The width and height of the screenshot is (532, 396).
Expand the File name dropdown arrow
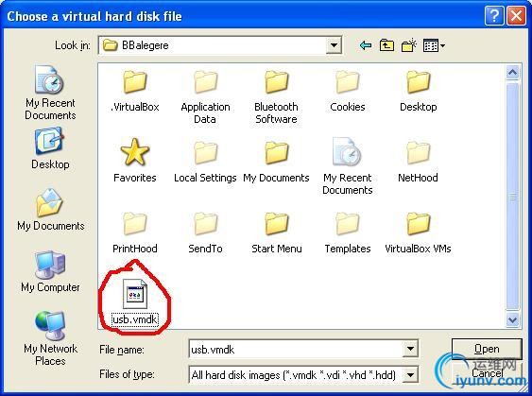[x=410, y=349]
